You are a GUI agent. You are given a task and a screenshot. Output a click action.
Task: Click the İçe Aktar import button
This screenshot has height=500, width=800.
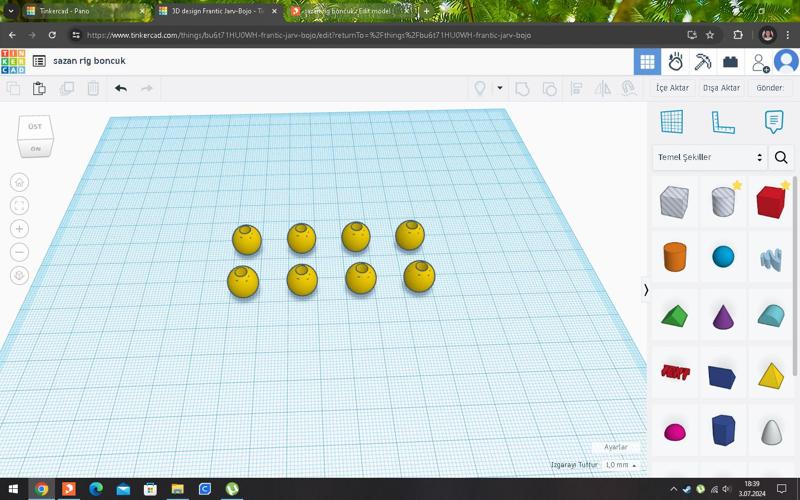click(672, 88)
